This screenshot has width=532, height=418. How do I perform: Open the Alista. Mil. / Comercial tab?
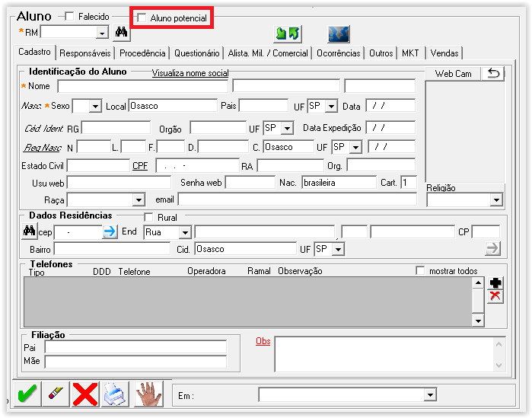point(268,53)
